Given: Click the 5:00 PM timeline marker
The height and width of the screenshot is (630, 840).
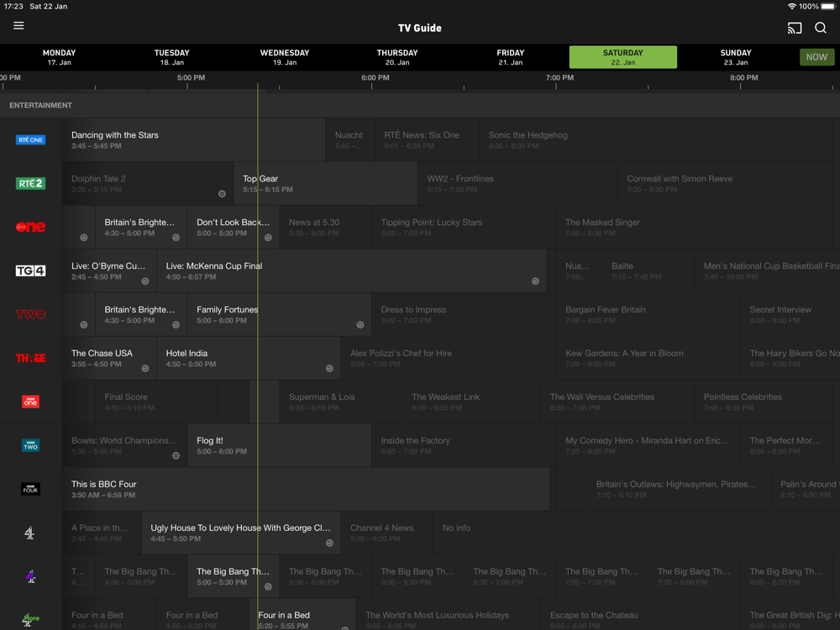Looking at the screenshot, I should click(191, 77).
